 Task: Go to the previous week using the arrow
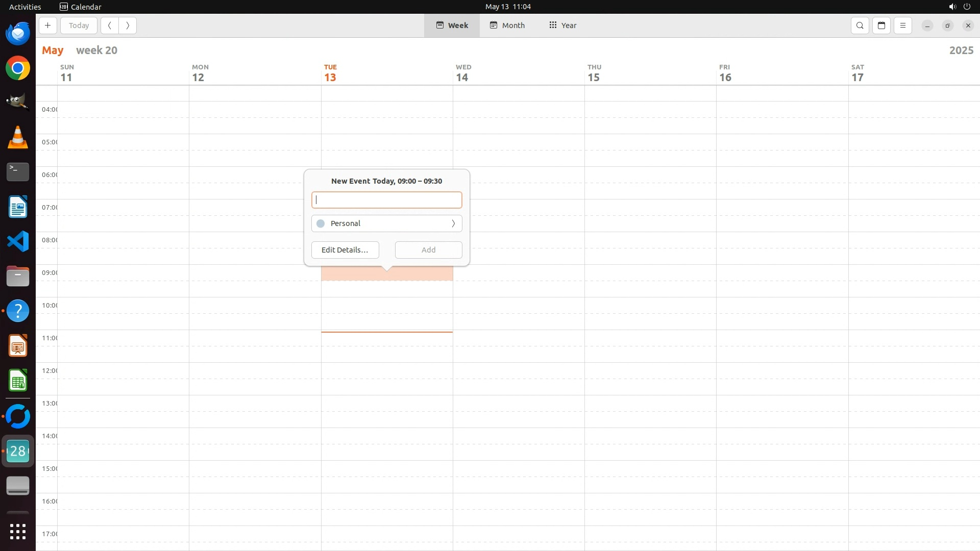point(109,26)
